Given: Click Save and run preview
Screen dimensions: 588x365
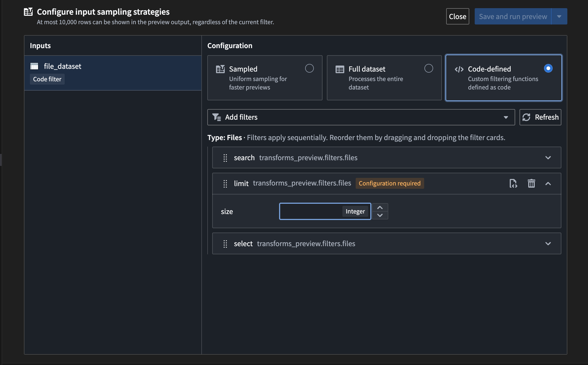Looking at the screenshot, I should [513, 16].
